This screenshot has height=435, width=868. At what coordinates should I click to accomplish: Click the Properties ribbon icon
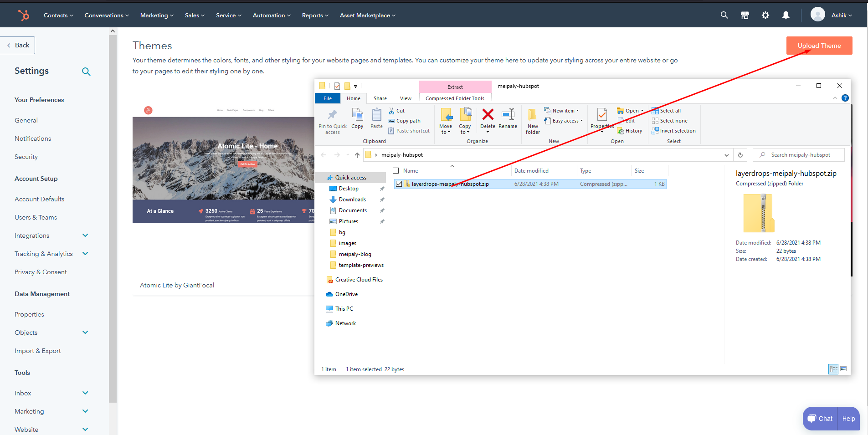tap(602, 120)
